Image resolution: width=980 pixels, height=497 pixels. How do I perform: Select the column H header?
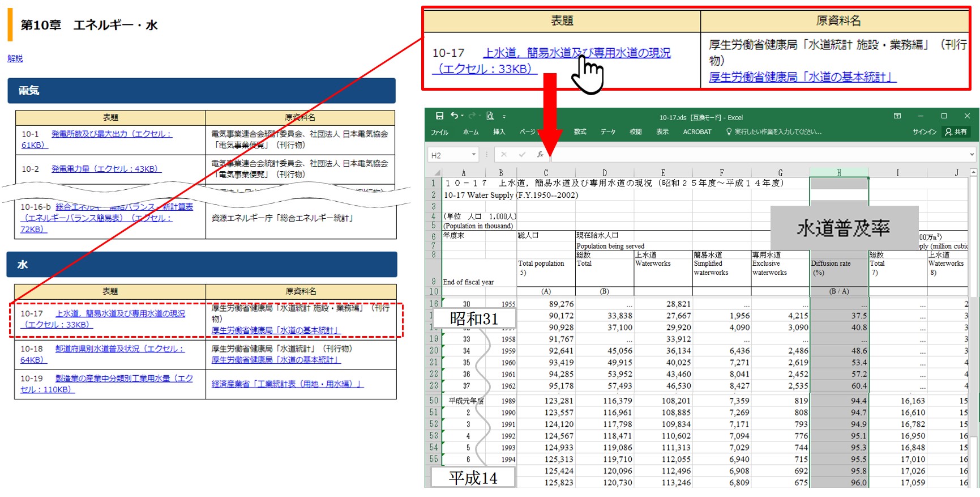[838, 173]
